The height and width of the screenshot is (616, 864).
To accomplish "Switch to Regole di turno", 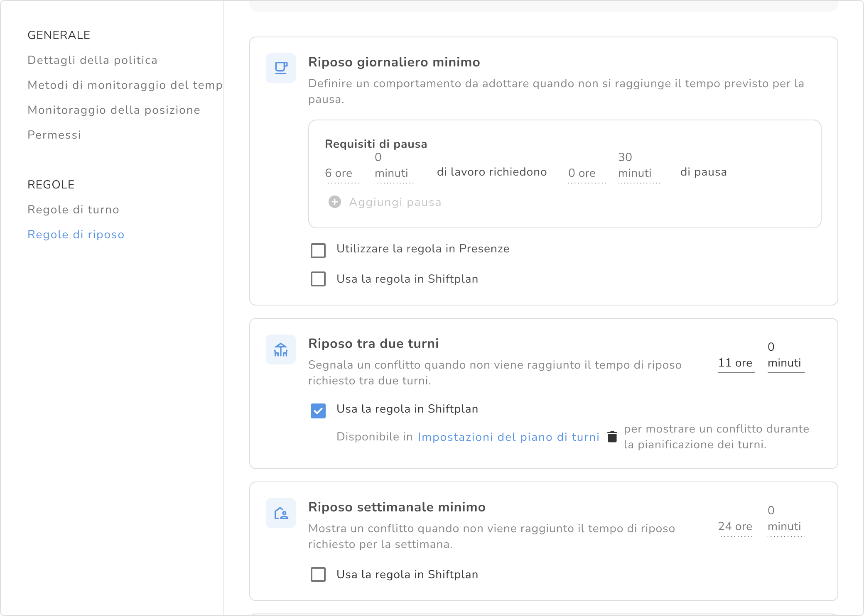I will pos(73,210).
